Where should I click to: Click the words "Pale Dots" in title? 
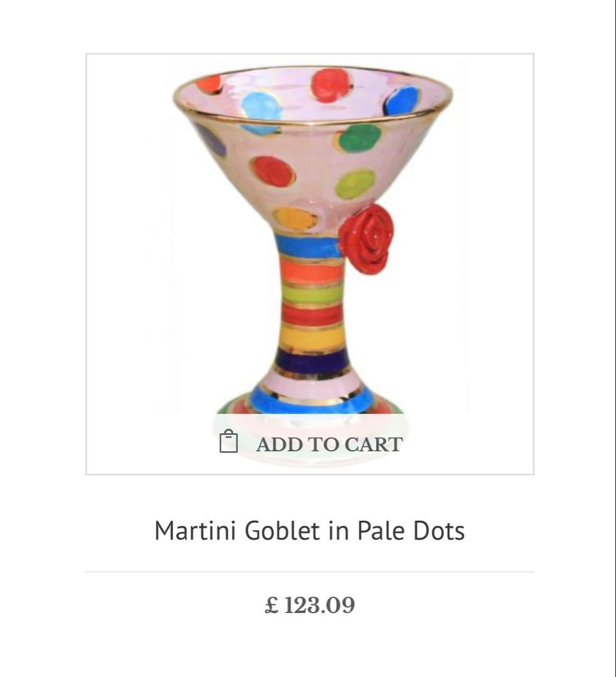[411, 530]
